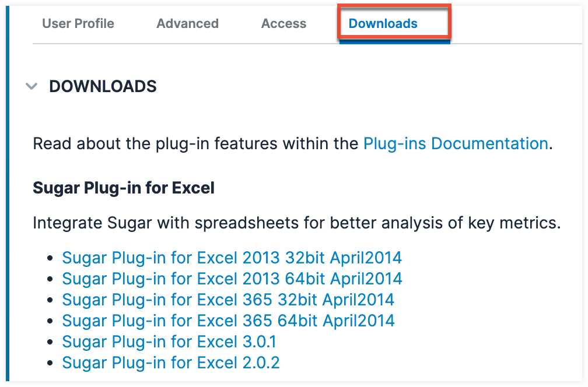Screen dimensions: 588x387
Task: Open the Sugar Plug-in for Excel 3.0.1 link
Action: (x=169, y=342)
